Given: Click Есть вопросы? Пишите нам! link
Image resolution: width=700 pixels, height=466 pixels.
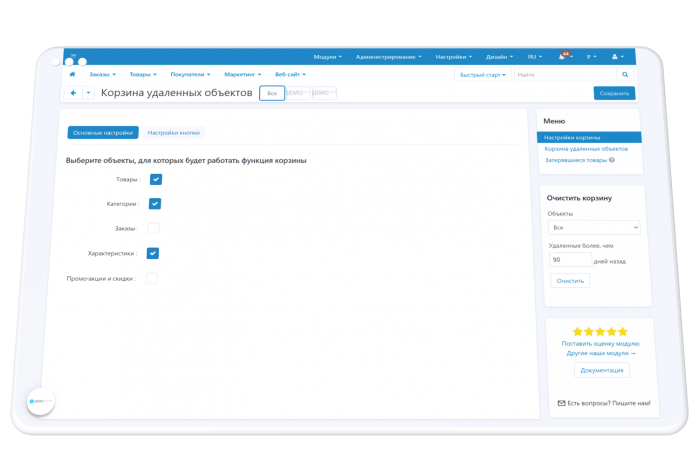Looking at the screenshot, I should coord(609,403).
